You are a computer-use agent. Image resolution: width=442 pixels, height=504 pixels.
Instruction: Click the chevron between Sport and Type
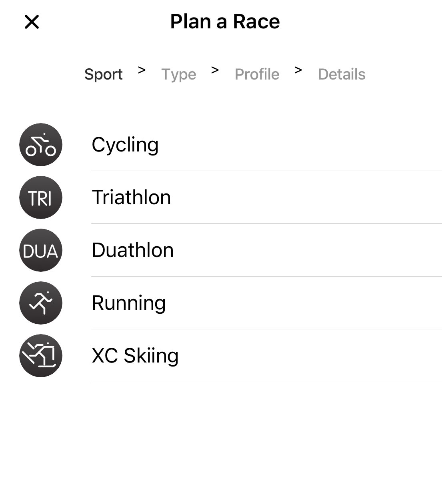(142, 70)
